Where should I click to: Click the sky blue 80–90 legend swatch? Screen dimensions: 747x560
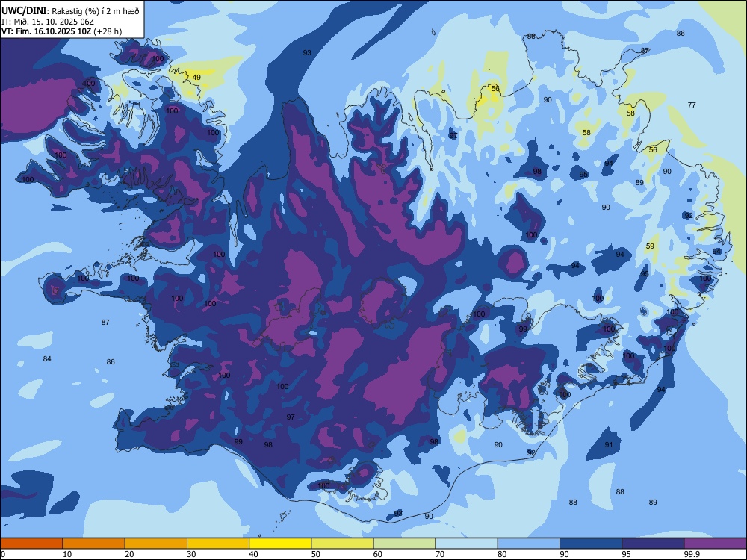point(529,544)
